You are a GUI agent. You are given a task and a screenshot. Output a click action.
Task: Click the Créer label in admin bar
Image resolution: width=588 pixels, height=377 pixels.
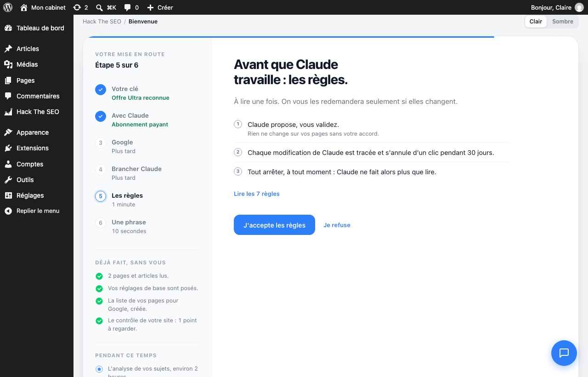pos(165,7)
